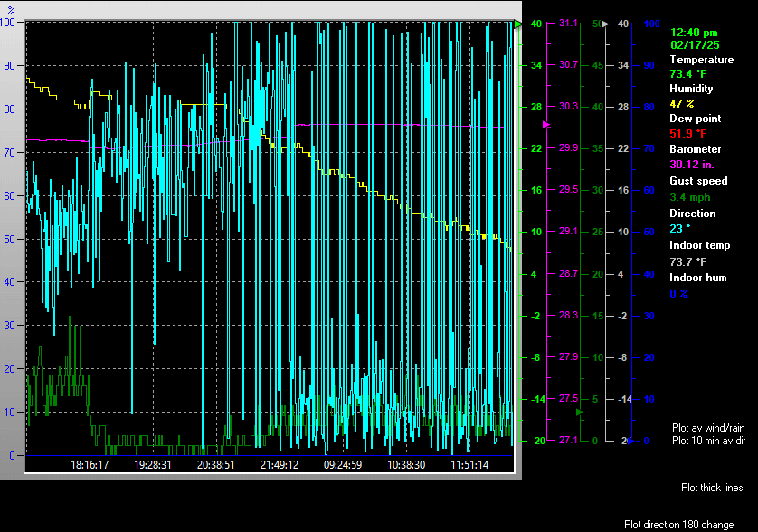Click the 20:38:51 time marker on the axis
This screenshot has width=758, height=532.
point(216,464)
